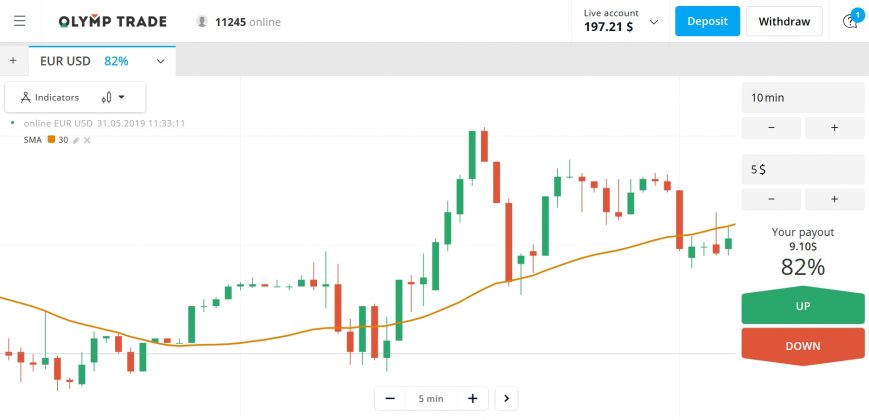
Task: Decrease trade amount with minus button
Action: pyautogui.click(x=771, y=199)
